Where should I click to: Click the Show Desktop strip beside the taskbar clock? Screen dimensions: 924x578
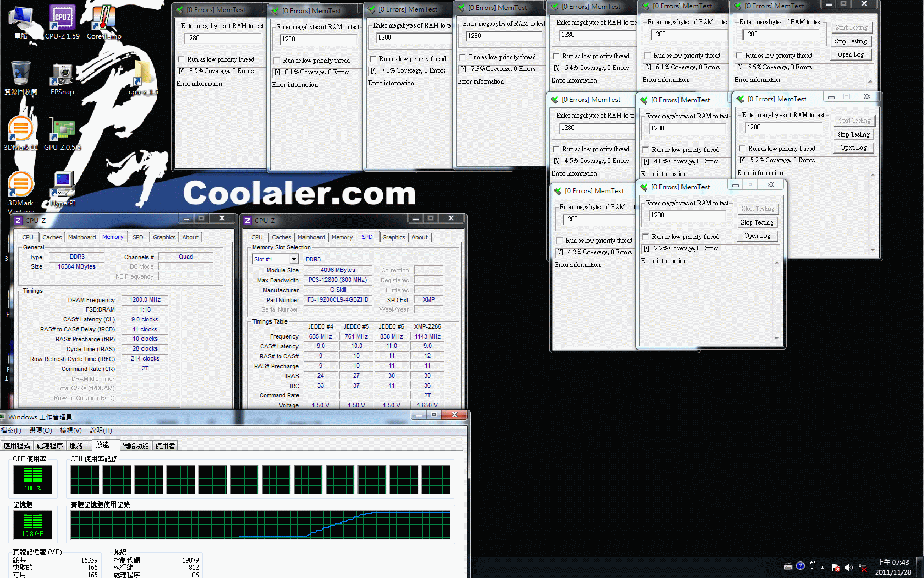(x=920, y=567)
